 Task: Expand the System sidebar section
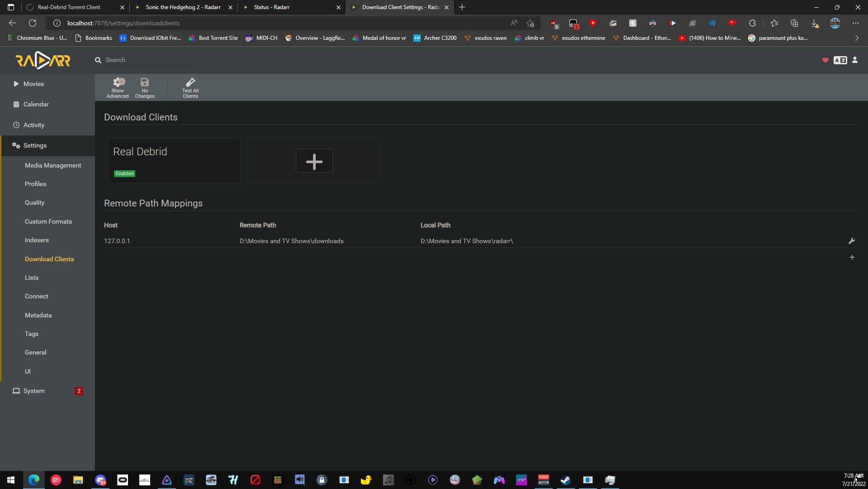click(x=34, y=391)
